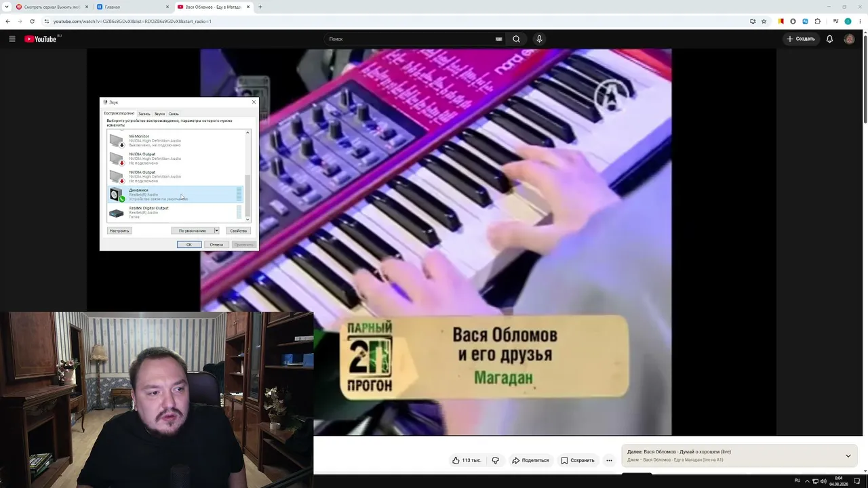Open the taskbar volume icon

coord(823,481)
